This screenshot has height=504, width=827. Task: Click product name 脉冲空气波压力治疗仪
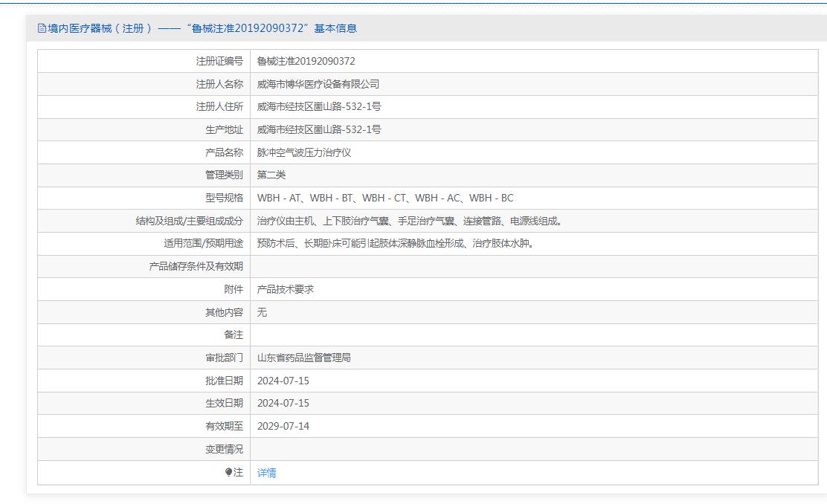(x=303, y=153)
